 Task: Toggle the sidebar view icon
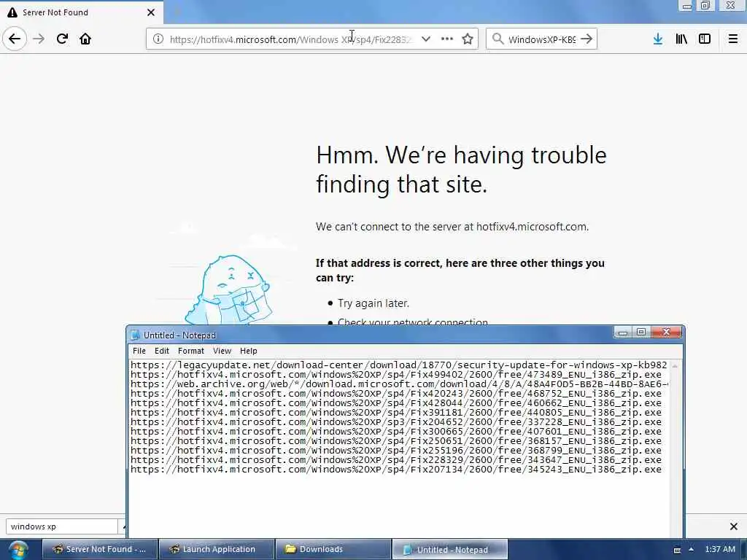click(705, 39)
